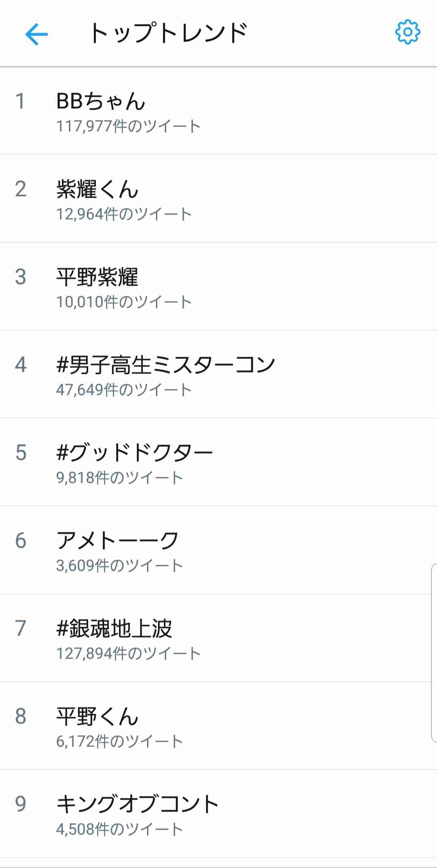The image size is (437, 868).
Task: Tap the back arrow icon
Action: click(36, 34)
